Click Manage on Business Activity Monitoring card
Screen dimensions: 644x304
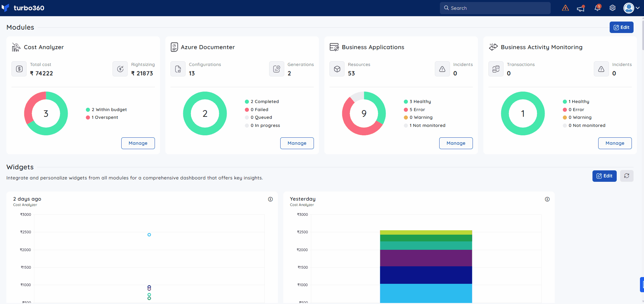point(615,143)
